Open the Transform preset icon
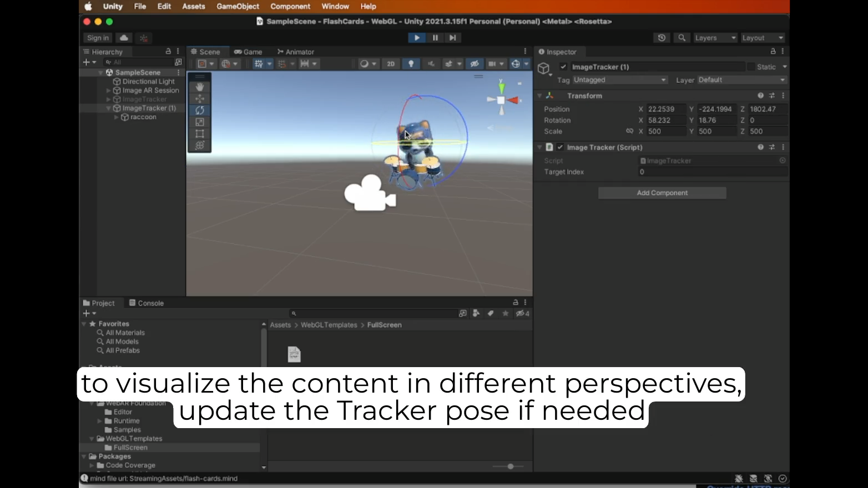Viewport: 868px width, 488px height. click(x=771, y=95)
